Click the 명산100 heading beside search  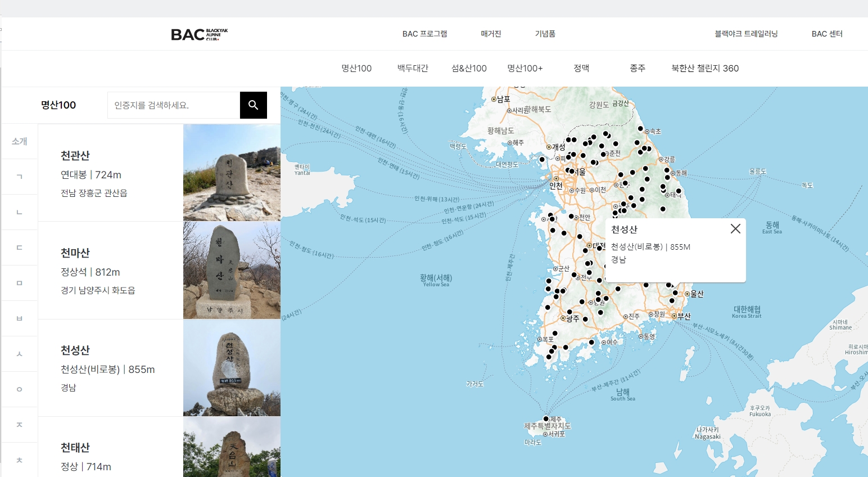coord(58,105)
